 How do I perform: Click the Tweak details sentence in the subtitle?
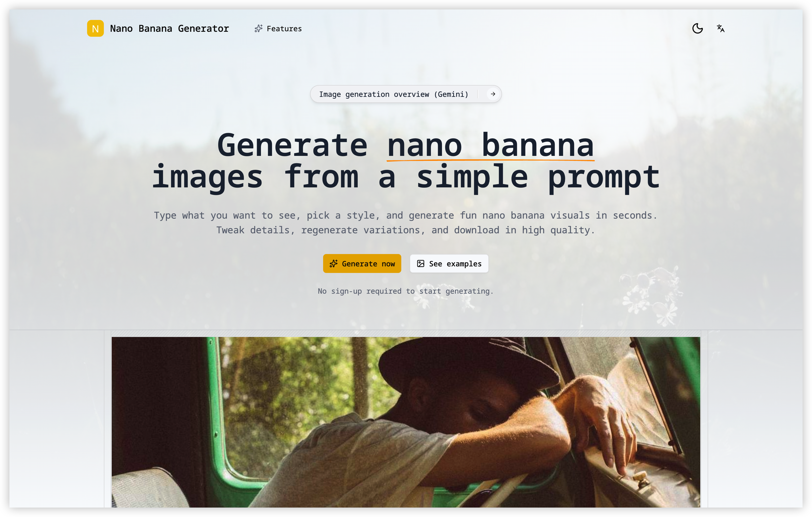[406, 230]
